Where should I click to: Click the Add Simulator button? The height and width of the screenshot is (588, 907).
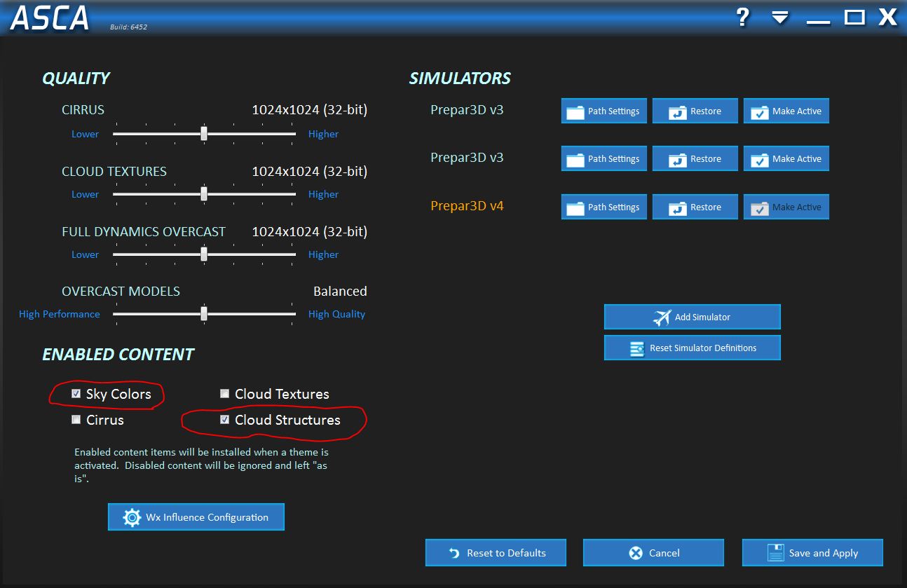pyautogui.click(x=693, y=317)
